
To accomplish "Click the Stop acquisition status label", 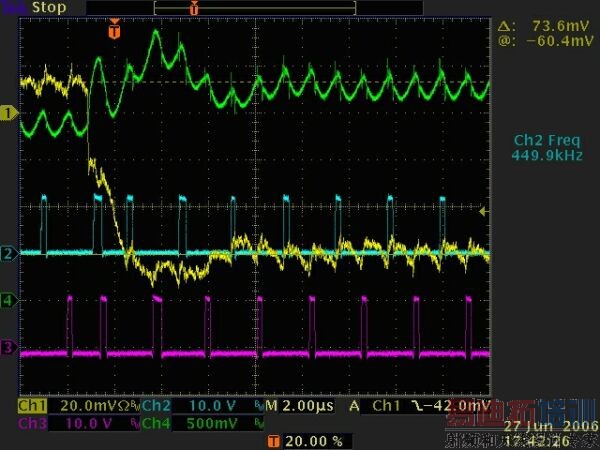I will click(x=49, y=7).
